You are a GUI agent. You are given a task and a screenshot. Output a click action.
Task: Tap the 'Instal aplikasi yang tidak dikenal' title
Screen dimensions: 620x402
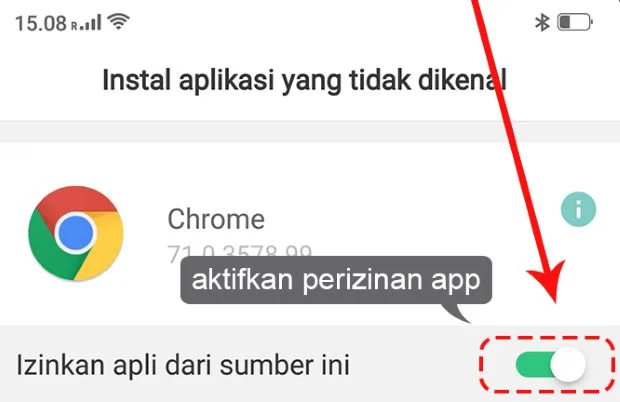(304, 80)
